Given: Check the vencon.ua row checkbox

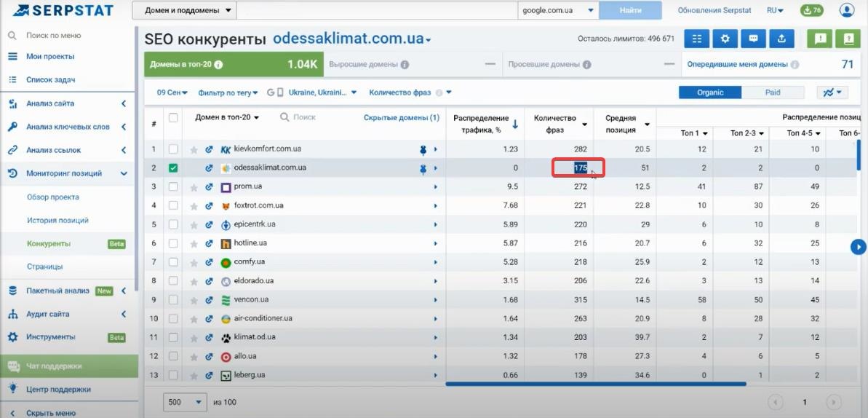Looking at the screenshot, I should (173, 300).
